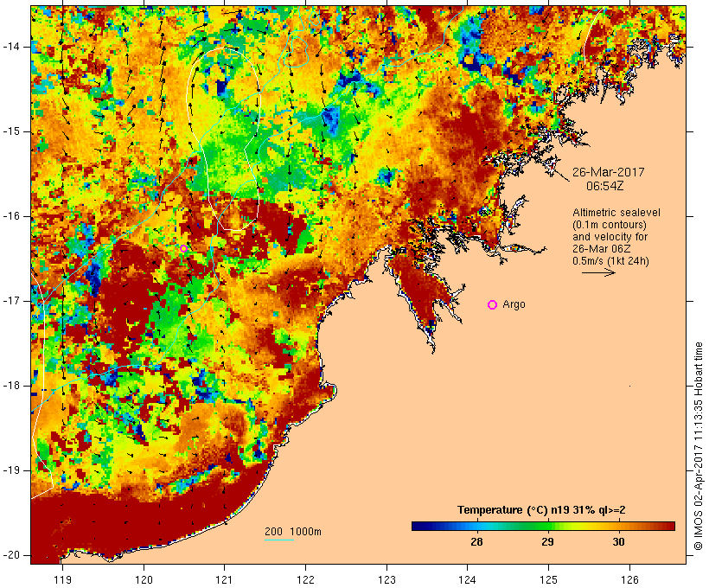Image resolution: width=709 pixels, height=588 pixels.
Task: Click the '0.5m/s (1kt 24h)' label
Action: (x=610, y=261)
